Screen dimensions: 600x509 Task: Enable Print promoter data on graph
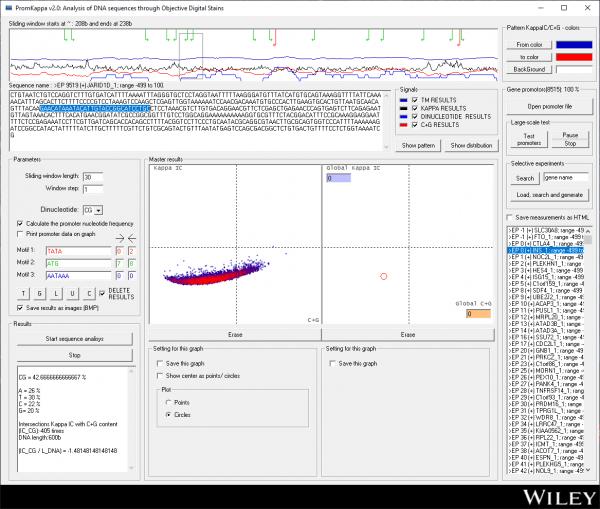pos(20,234)
